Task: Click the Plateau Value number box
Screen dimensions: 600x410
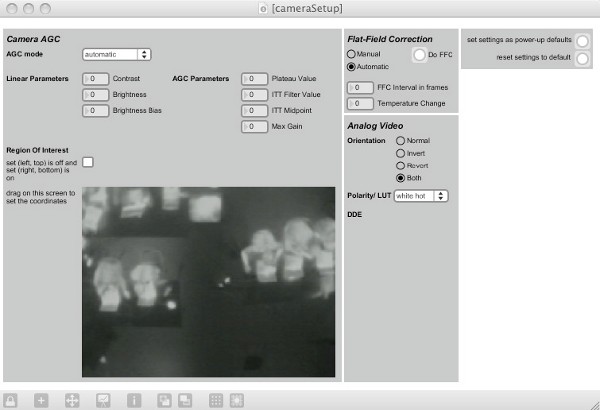Action: pos(254,79)
